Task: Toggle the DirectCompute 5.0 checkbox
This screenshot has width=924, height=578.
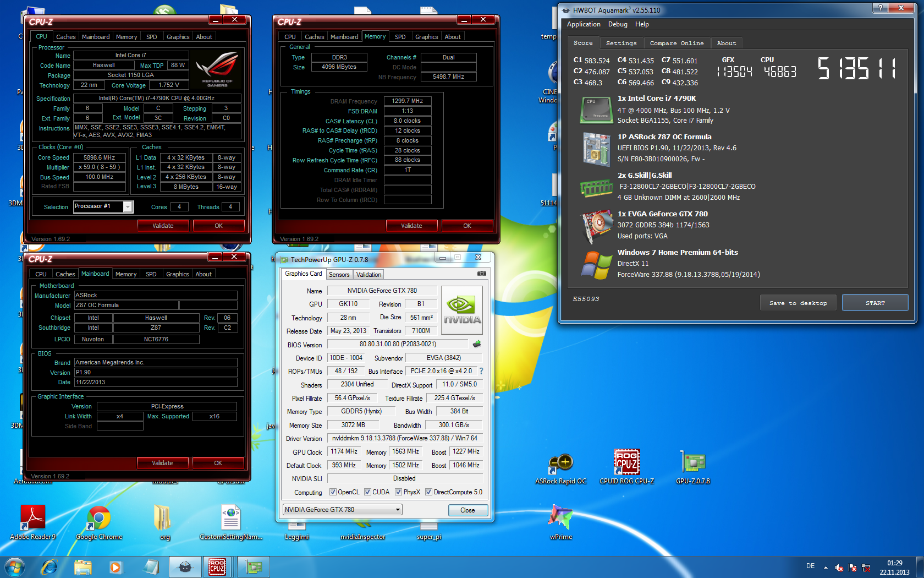Action: tap(428, 492)
